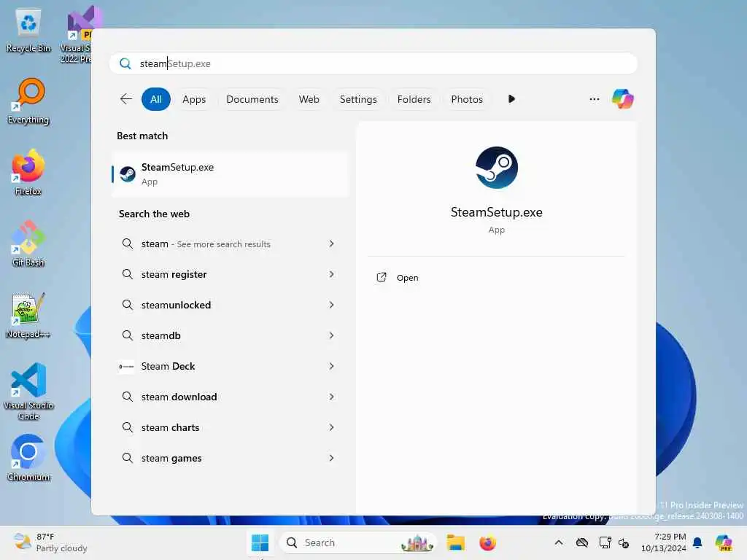Launch Firefox from the desktop shortcut

pos(28,173)
